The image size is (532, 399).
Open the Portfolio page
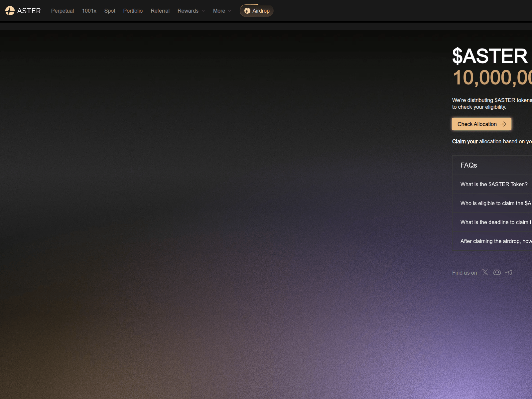(x=133, y=11)
